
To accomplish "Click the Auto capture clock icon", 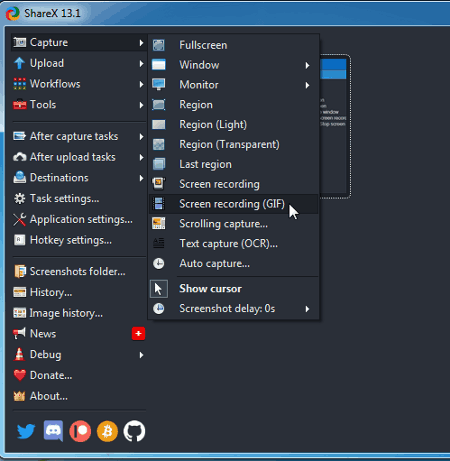I will coord(159,263).
